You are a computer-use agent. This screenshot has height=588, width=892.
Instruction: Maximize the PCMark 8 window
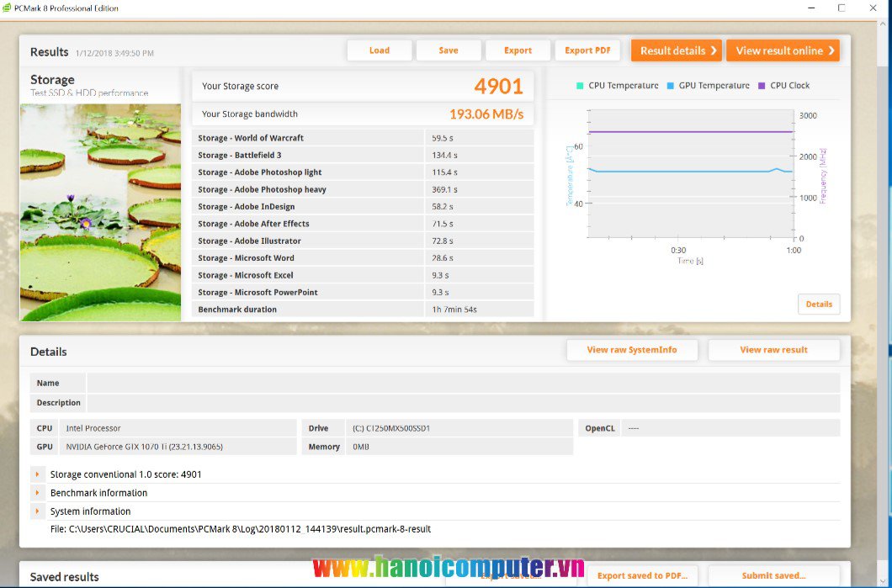[842, 8]
